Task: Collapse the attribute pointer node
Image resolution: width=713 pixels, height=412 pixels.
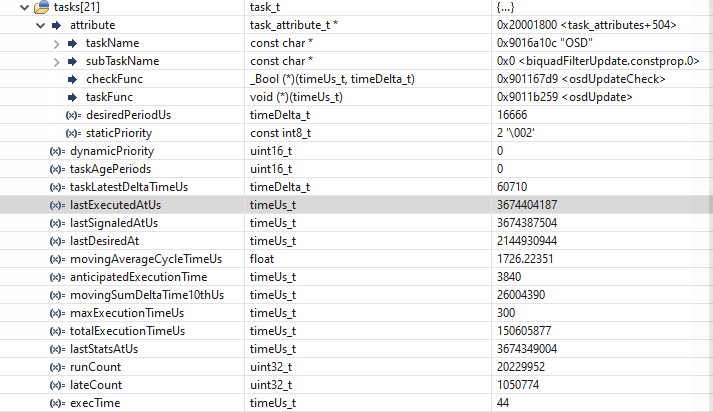Action: coord(40,25)
